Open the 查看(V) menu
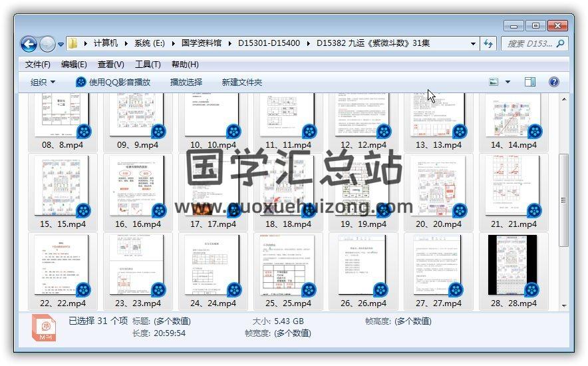Viewport: 588px width, 366px height. [110, 65]
